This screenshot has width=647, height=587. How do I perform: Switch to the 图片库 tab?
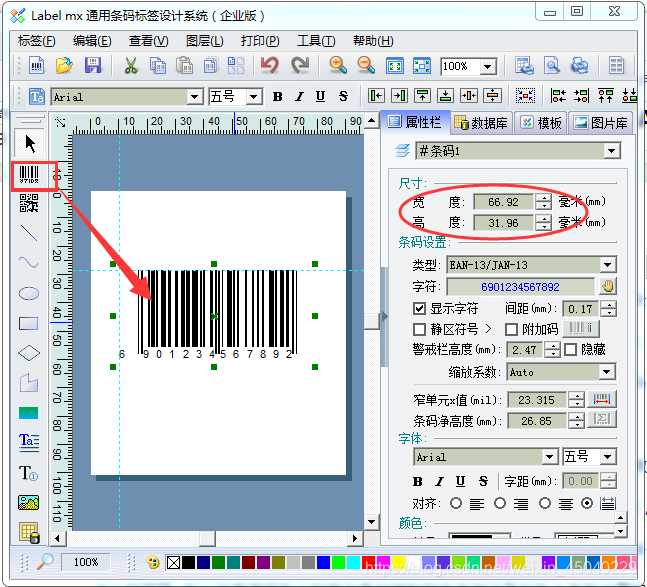tap(601, 123)
